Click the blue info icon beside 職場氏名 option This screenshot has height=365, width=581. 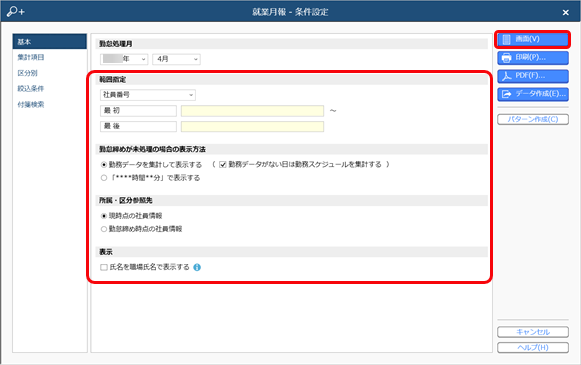point(197,267)
